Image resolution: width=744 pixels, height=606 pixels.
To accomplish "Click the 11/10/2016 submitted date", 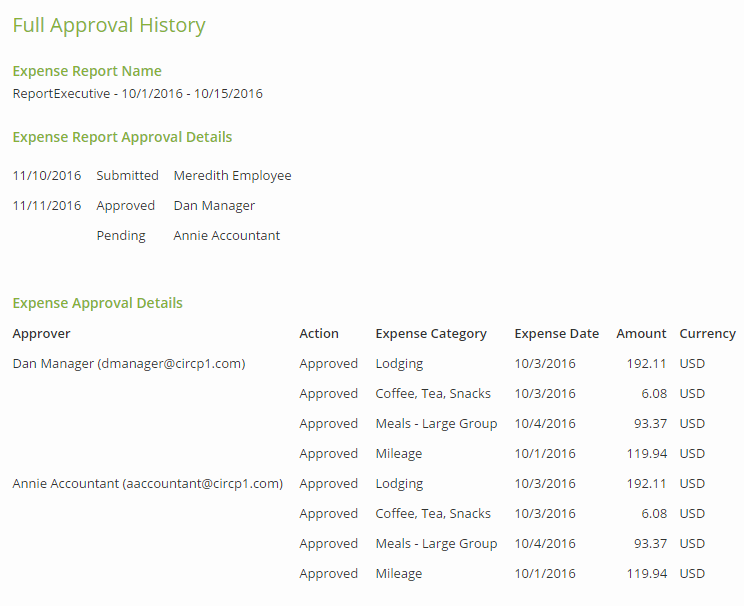I will 47,176.
